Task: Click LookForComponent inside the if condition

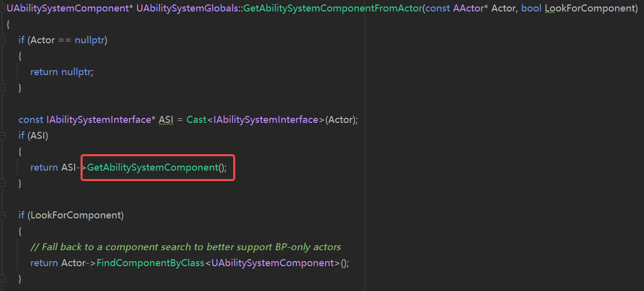Action: point(76,215)
